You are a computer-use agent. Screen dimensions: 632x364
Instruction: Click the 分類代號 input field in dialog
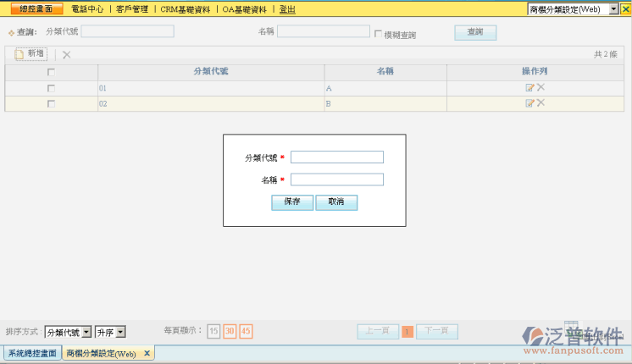336,157
